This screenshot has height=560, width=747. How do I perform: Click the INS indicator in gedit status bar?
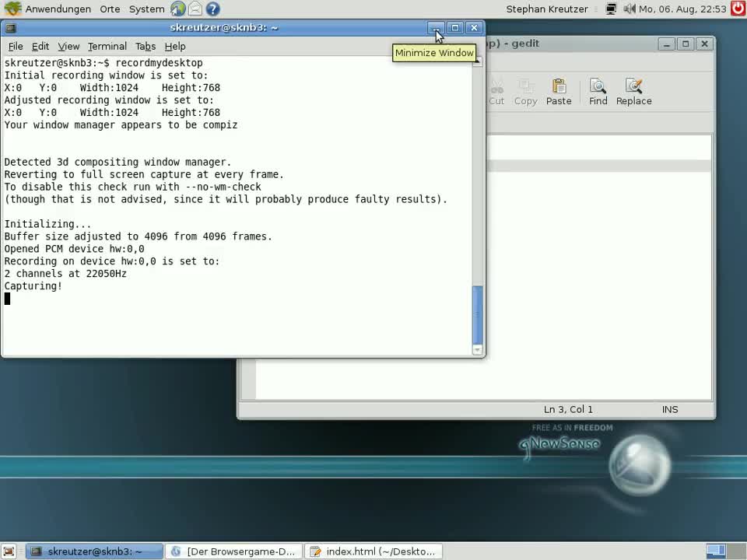point(670,410)
